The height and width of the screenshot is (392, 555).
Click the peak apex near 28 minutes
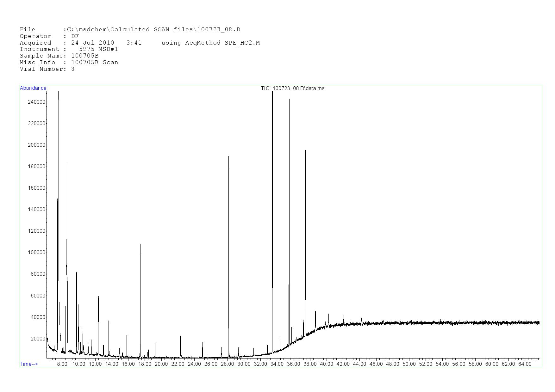[228, 156]
